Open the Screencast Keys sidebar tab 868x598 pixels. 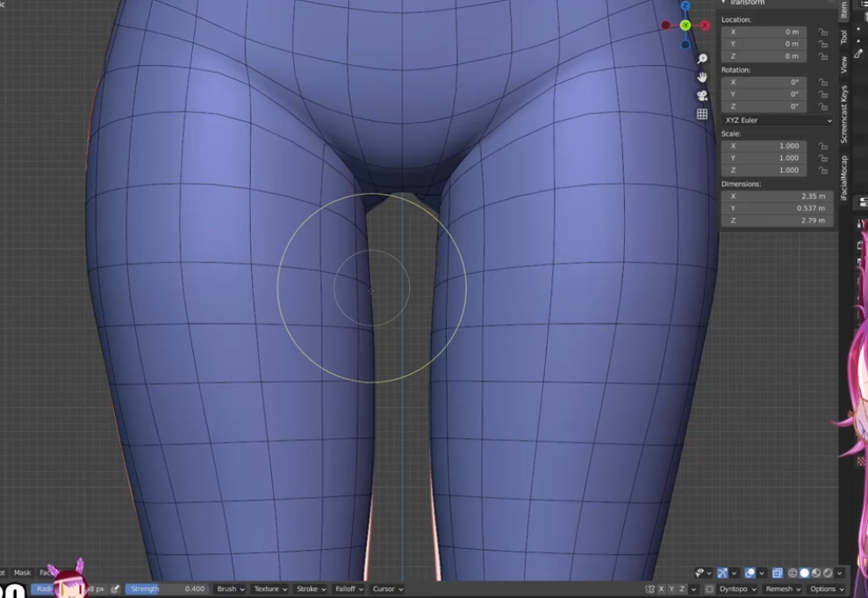tap(844, 114)
